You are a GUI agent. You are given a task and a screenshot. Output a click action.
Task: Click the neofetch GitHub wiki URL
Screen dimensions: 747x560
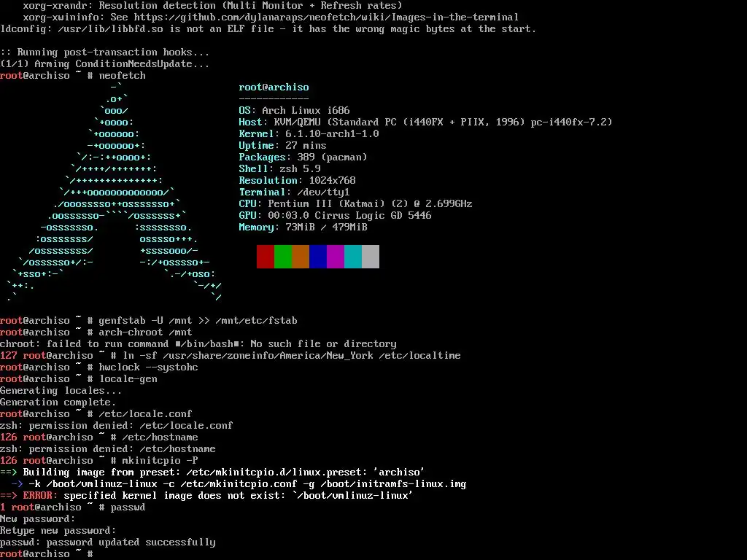tap(326, 17)
